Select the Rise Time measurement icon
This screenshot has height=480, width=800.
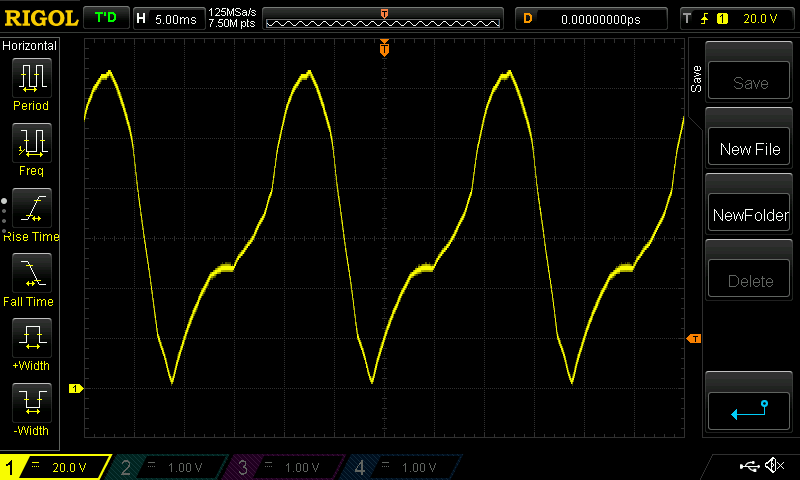[32, 208]
